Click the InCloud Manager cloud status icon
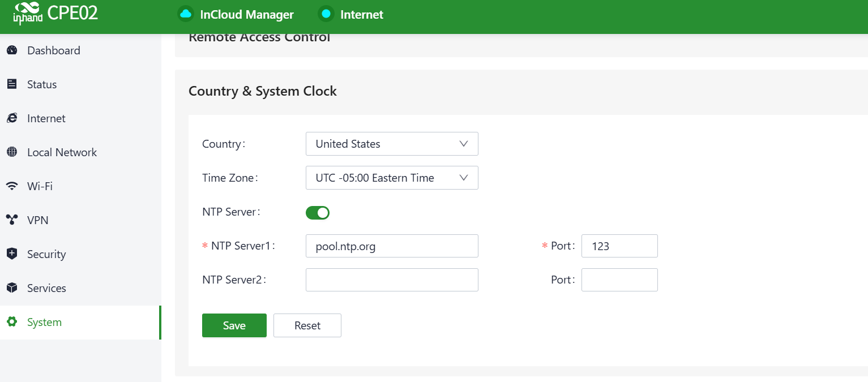 coord(185,14)
